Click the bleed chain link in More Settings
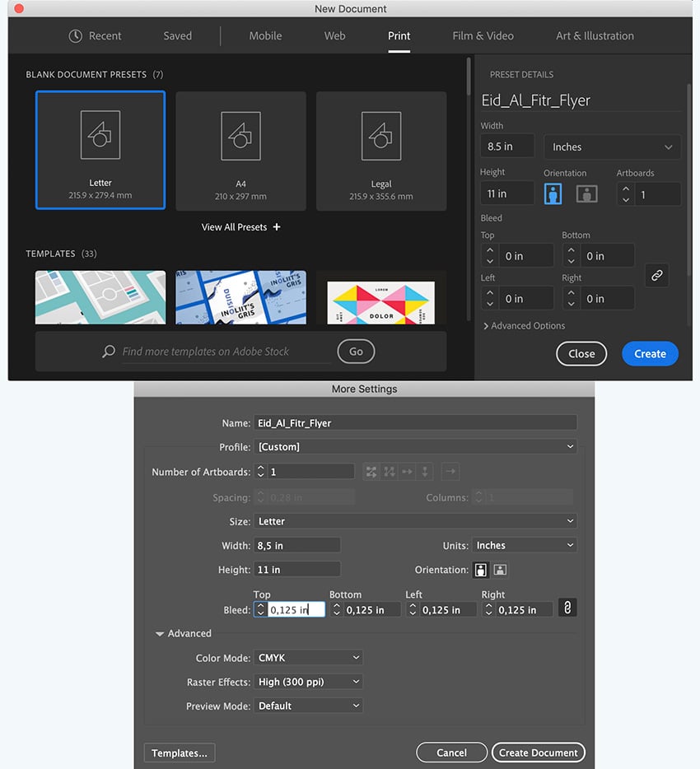Screen dimensions: 700x769 coord(567,608)
